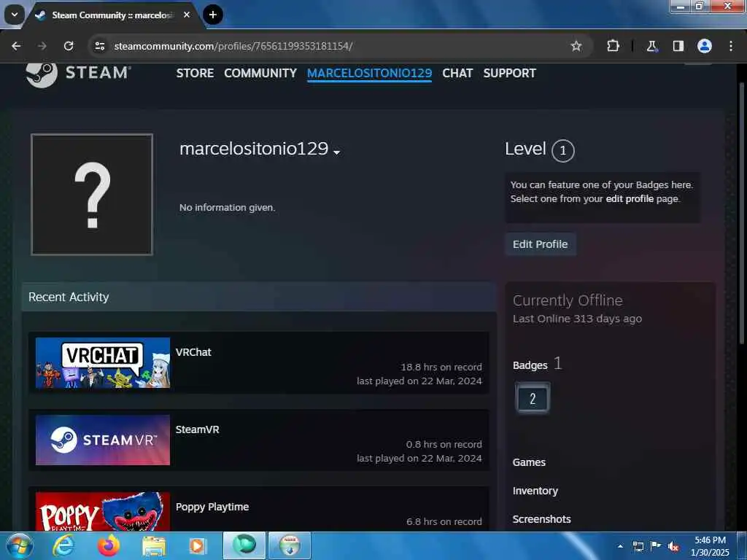Click the badge icon showing 2
The width and height of the screenshot is (747, 560).
(532, 398)
